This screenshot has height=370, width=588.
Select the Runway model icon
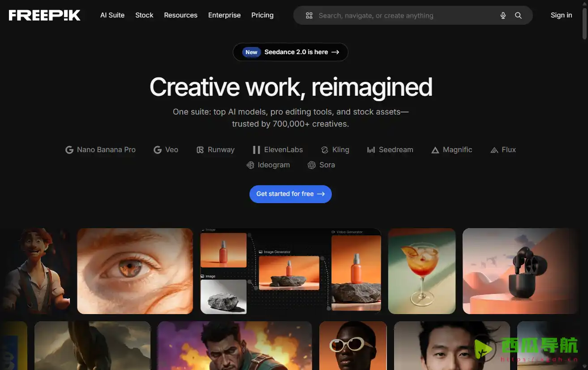(x=200, y=149)
